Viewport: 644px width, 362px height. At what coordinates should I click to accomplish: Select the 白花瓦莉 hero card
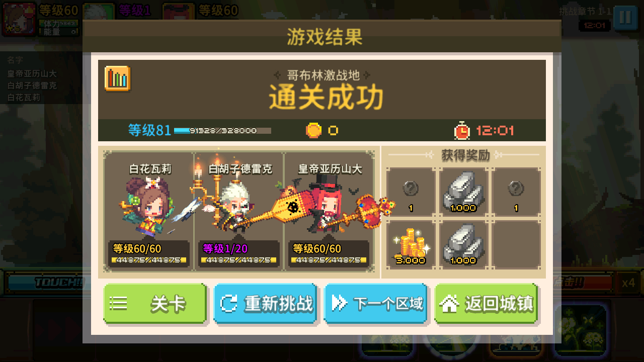coord(149,212)
